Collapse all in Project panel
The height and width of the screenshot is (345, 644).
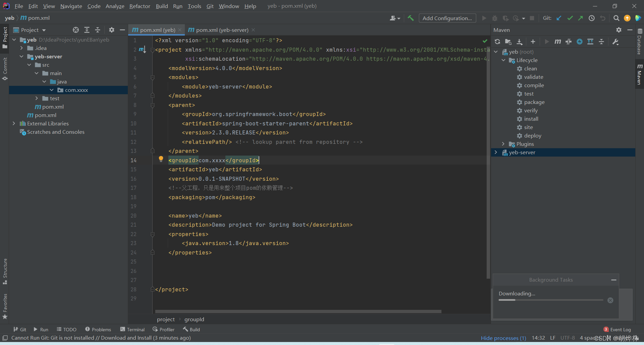pyautogui.click(x=98, y=30)
